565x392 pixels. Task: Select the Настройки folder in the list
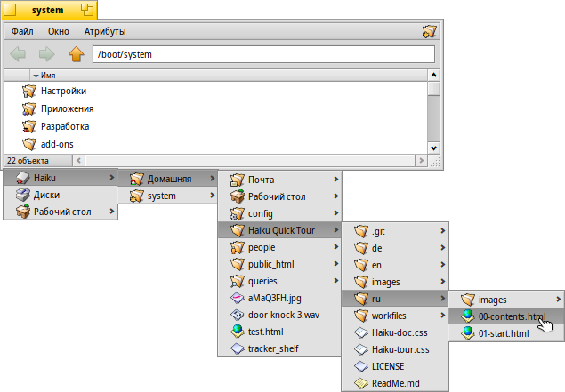(63, 91)
